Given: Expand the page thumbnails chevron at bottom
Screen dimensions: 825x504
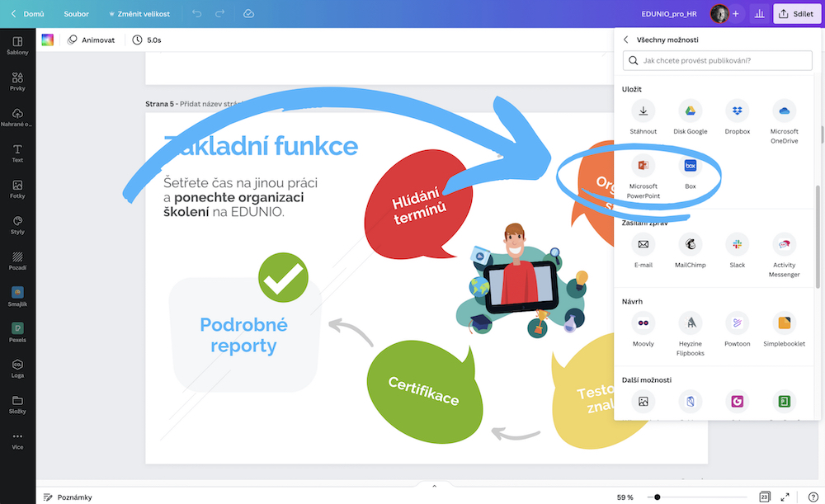Looking at the screenshot, I should coord(434,486).
